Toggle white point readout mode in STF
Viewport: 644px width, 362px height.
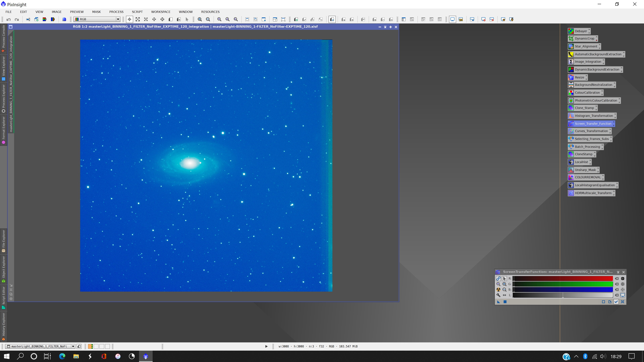(x=623, y=290)
